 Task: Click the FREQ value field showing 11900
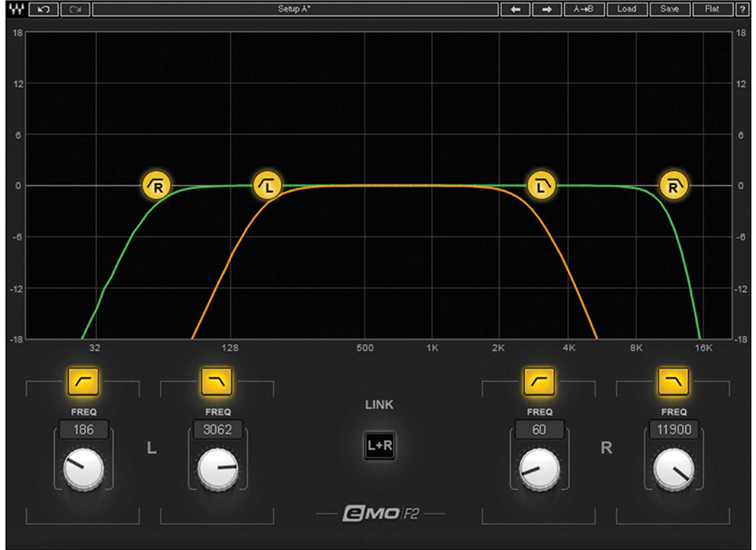[x=674, y=429]
